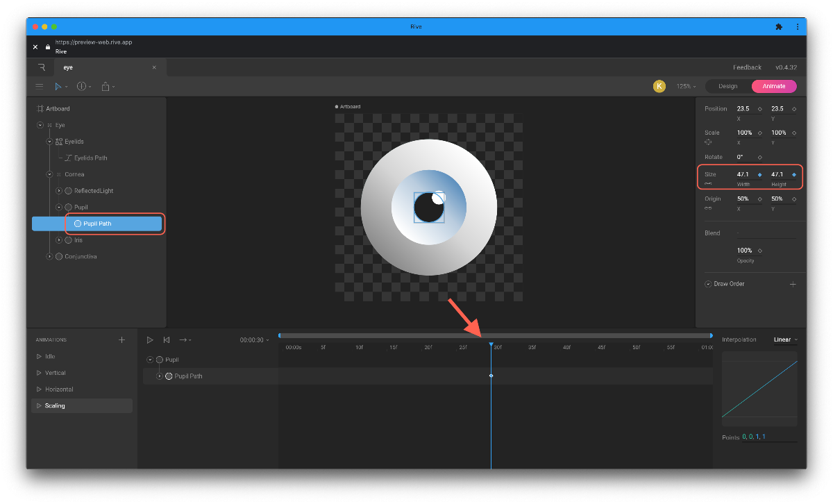This screenshot has width=833, height=504.
Task: Expand the Iris shape
Action: tap(59, 240)
